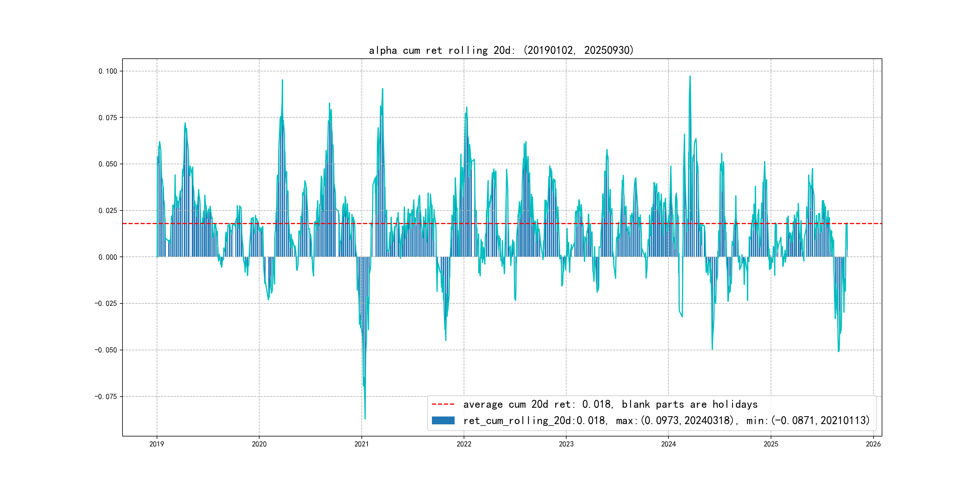
Task: Click the highest peak in early 2024
Action: (690, 77)
